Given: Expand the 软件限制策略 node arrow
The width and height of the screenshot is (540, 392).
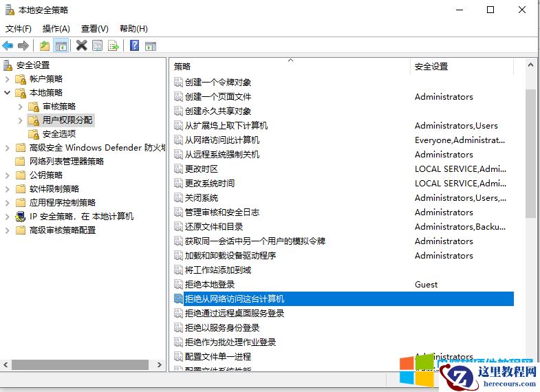Looking at the screenshot, I should pos(8,189).
